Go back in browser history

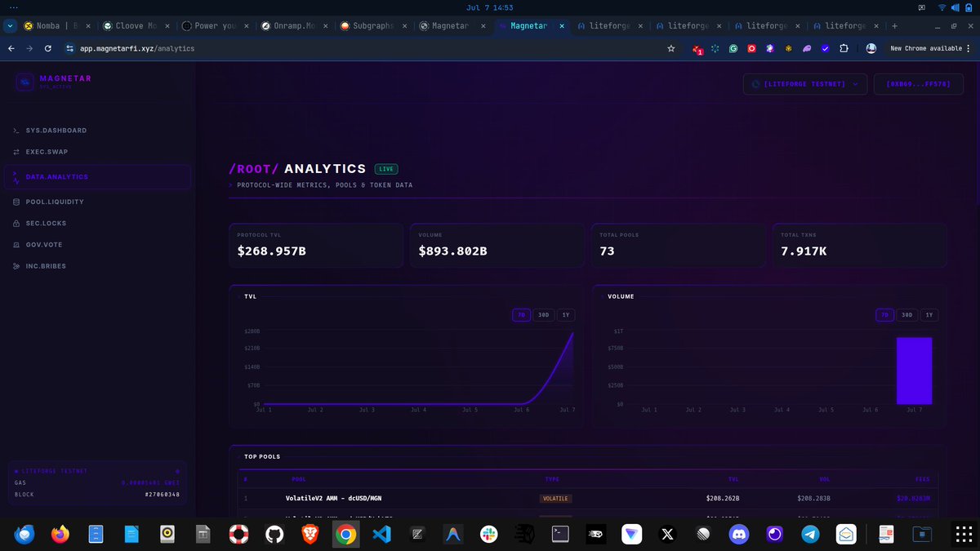coord(11,48)
